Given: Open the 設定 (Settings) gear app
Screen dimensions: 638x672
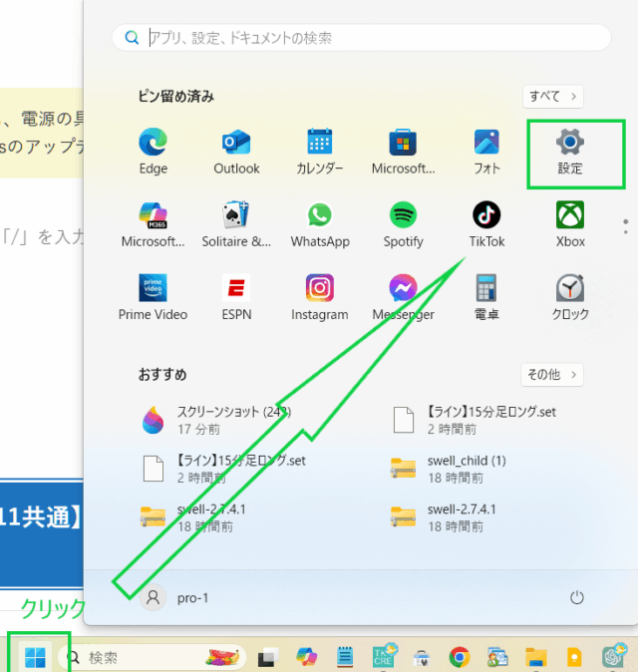Looking at the screenshot, I should 570,151.
